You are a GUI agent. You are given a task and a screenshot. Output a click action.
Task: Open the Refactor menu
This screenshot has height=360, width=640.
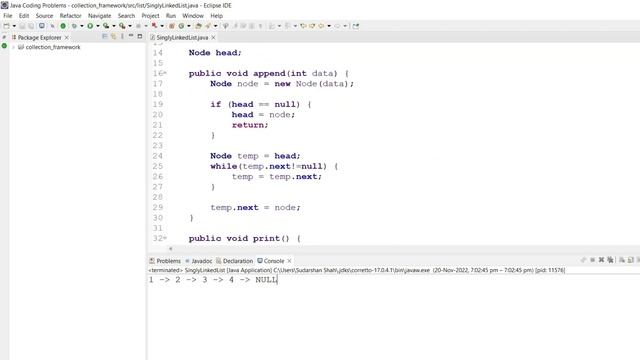pyautogui.click(x=71, y=16)
